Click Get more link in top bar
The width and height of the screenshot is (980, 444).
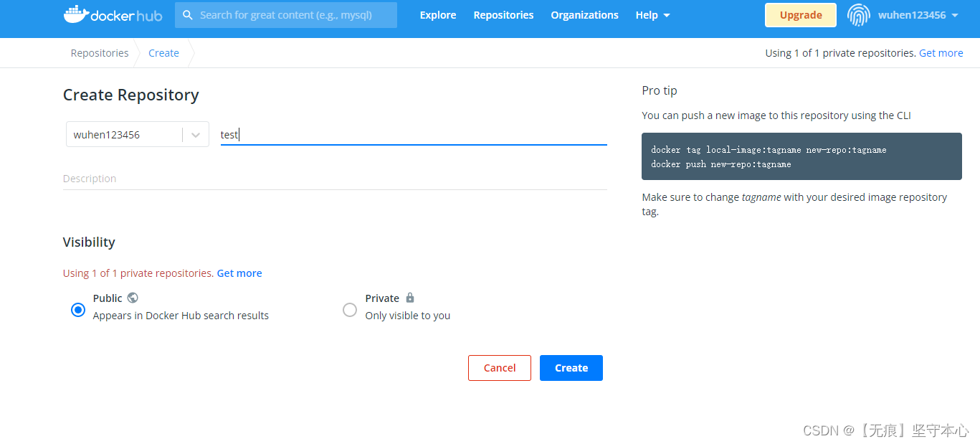coord(941,53)
